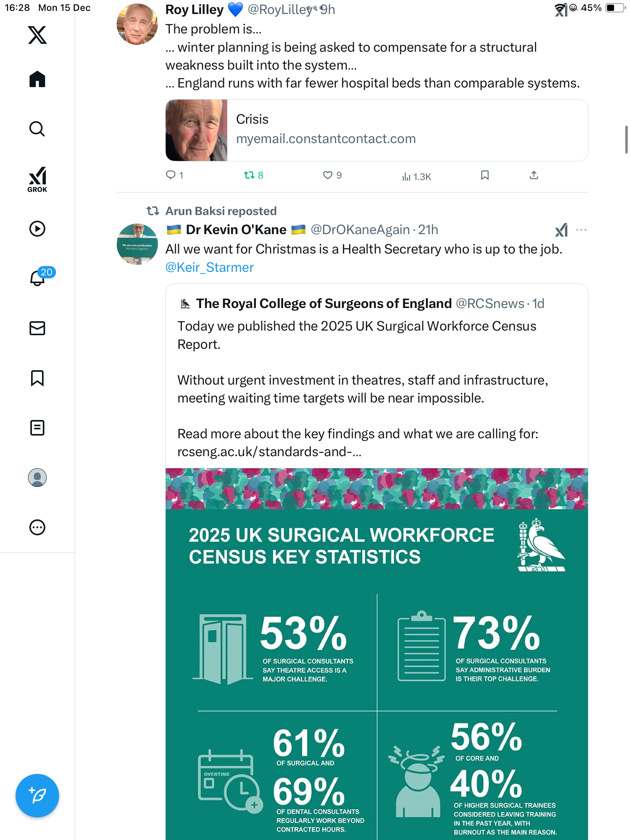This screenshot has width=630, height=840.
Task: Toggle bookmark on Roy Lilley's post
Action: click(485, 175)
